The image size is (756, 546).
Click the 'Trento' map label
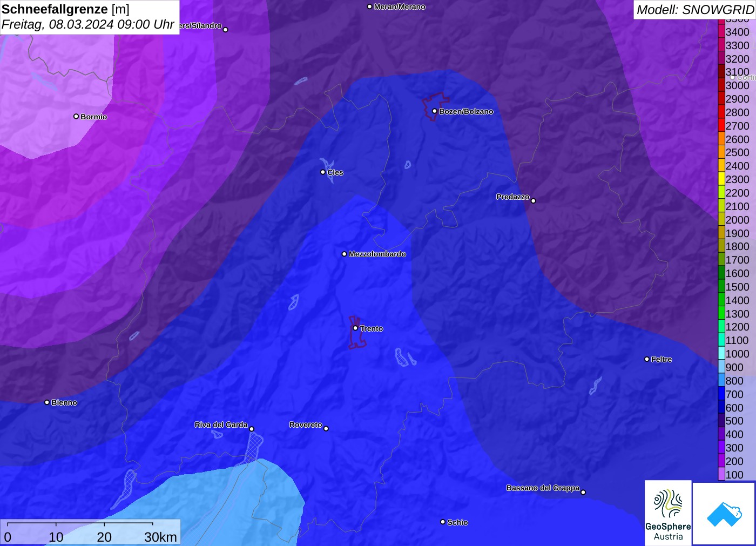tap(372, 328)
